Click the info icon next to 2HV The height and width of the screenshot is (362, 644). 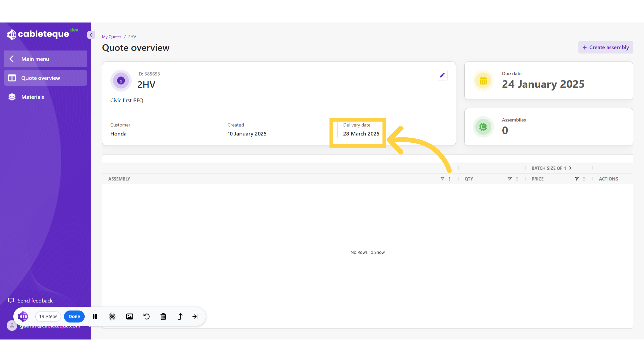(121, 81)
